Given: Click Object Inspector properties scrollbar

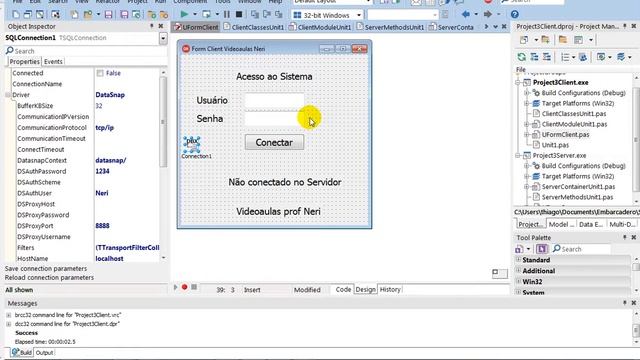Looking at the screenshot, I should pos(163,122).
